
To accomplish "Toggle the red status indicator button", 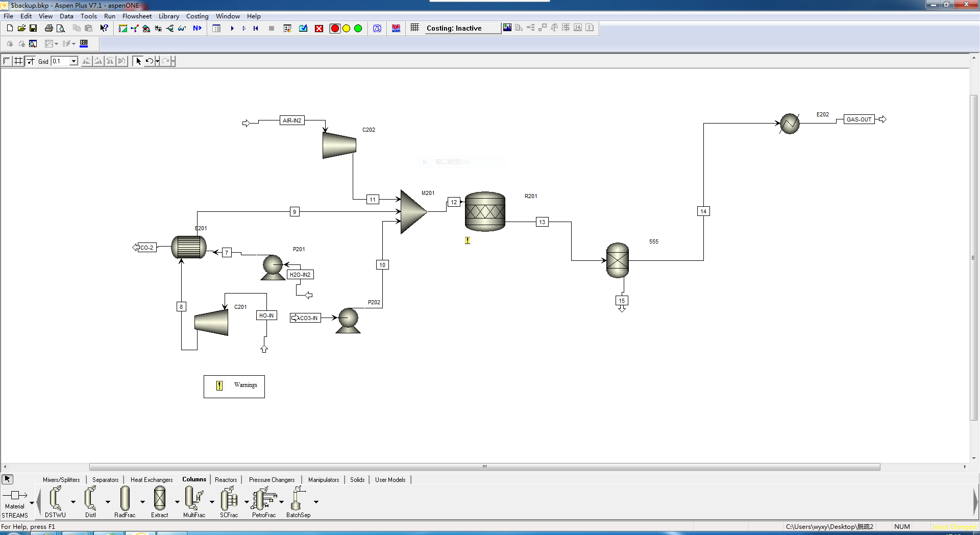I will click(x=335, y=28).
